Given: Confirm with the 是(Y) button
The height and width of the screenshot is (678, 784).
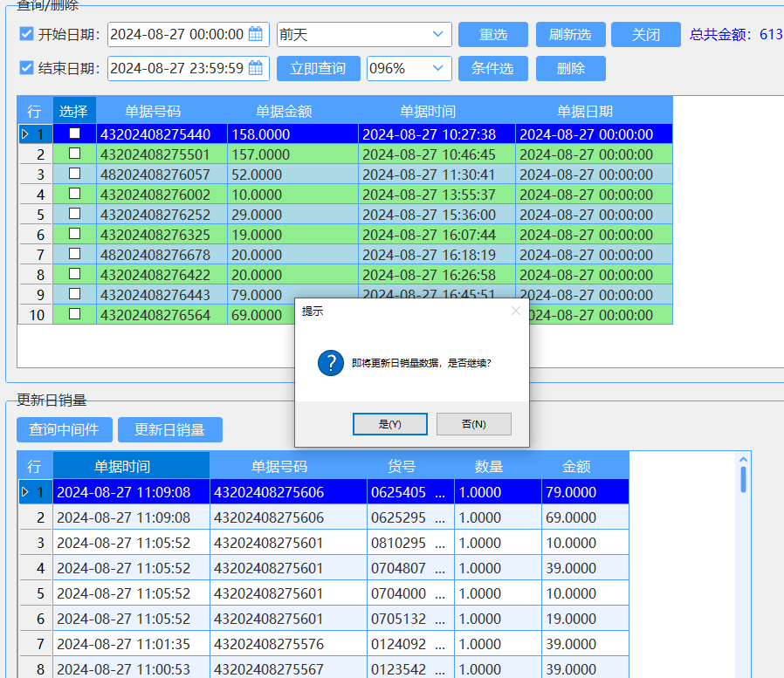Looking at the screenshot, I should (x=389, y=424).
